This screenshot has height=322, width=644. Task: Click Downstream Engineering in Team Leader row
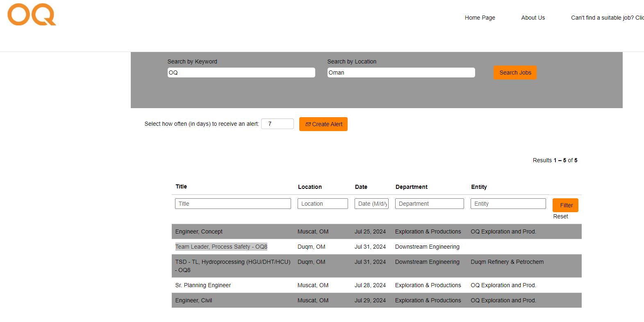point(427,247)
